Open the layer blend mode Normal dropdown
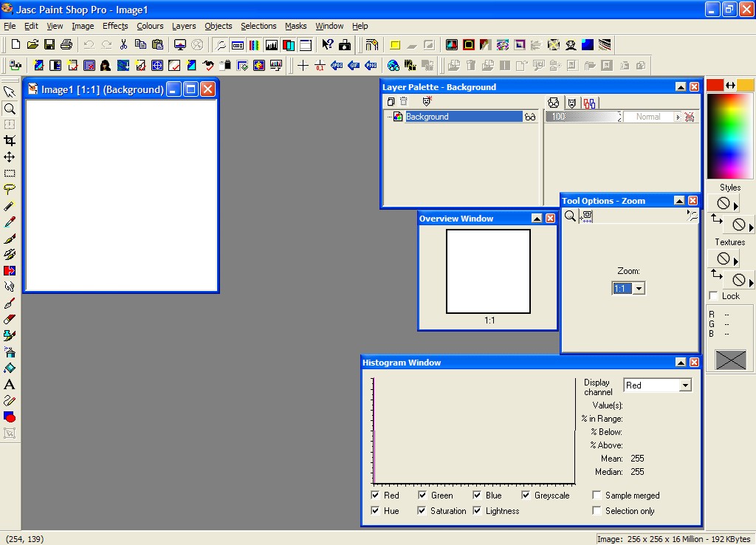This screenshot has height=545, width=756. pos(678,117)
